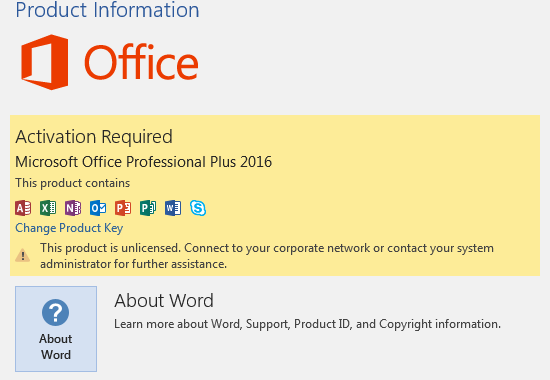Open the About Word button
Screen dimensions: 550x380
(56, 329)
